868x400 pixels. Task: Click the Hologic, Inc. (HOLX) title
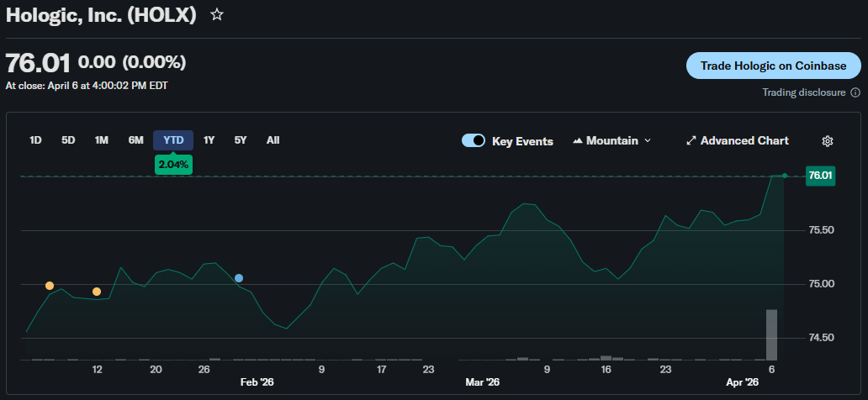coord(101,15)
